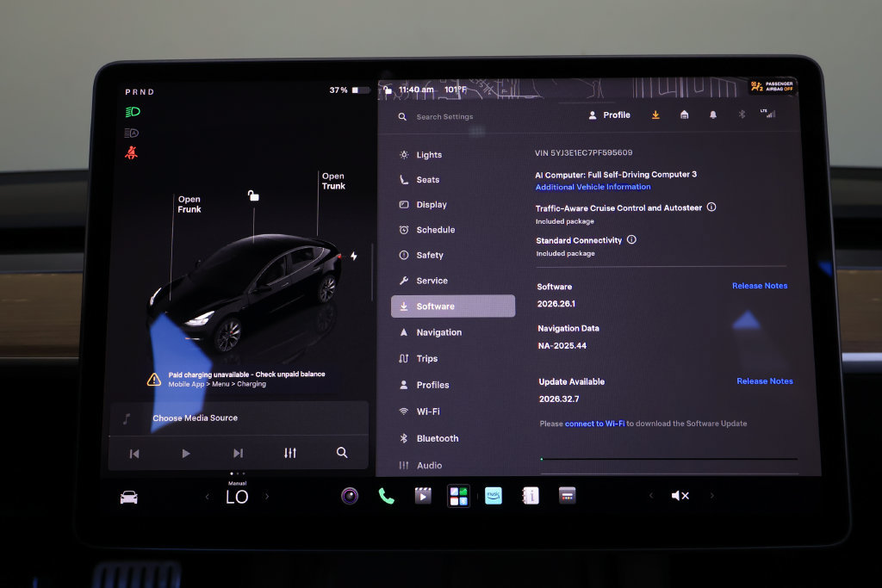
Task: Open the owner's manual icon
Action: [x=531, y=496]
